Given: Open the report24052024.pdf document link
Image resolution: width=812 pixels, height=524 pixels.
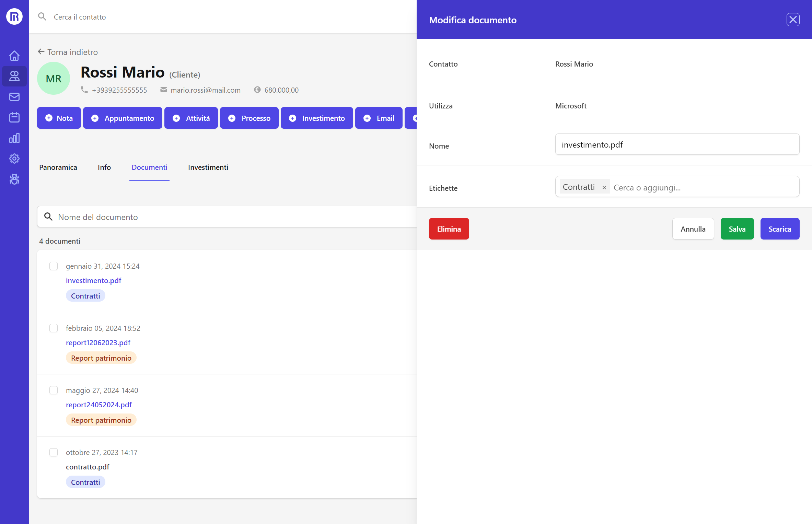Looking at the screenshot, I should [99, 405].
